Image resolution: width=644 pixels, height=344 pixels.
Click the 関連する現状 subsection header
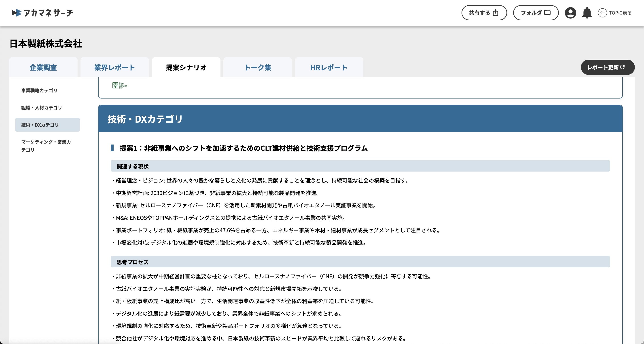[360, 166]
